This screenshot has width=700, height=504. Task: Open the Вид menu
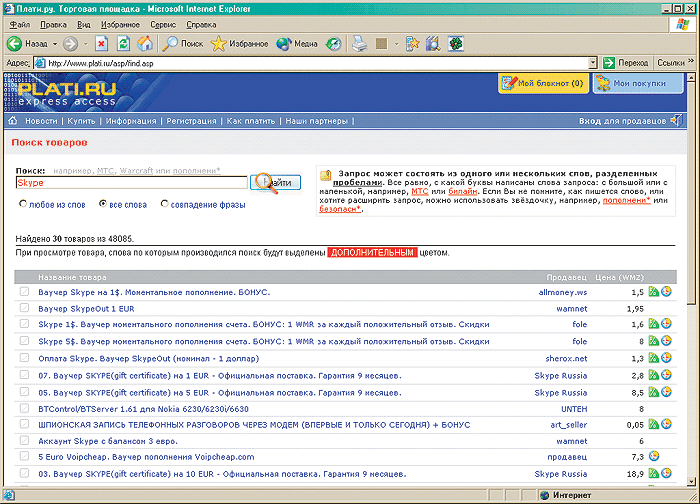(x=83, y=25)
